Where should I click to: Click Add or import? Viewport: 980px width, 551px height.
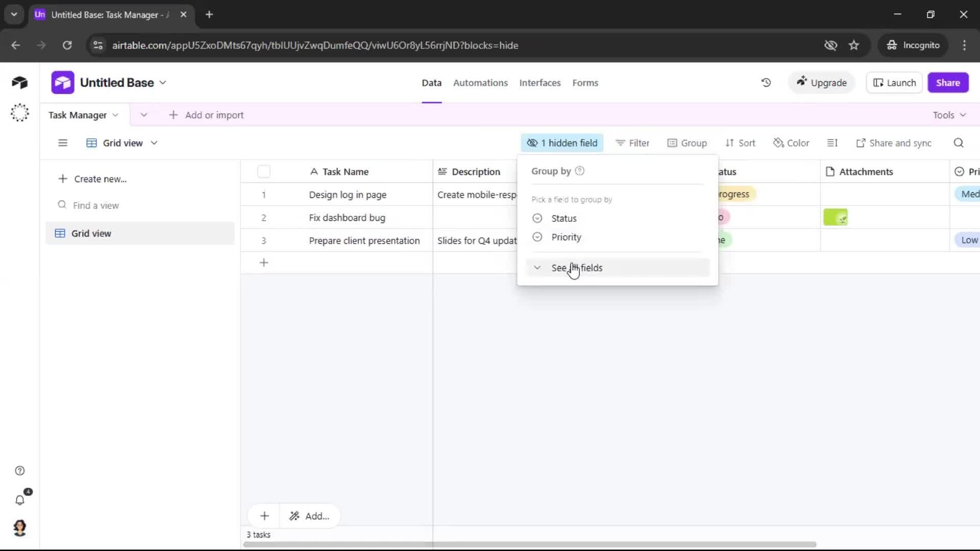coord(206,115)
